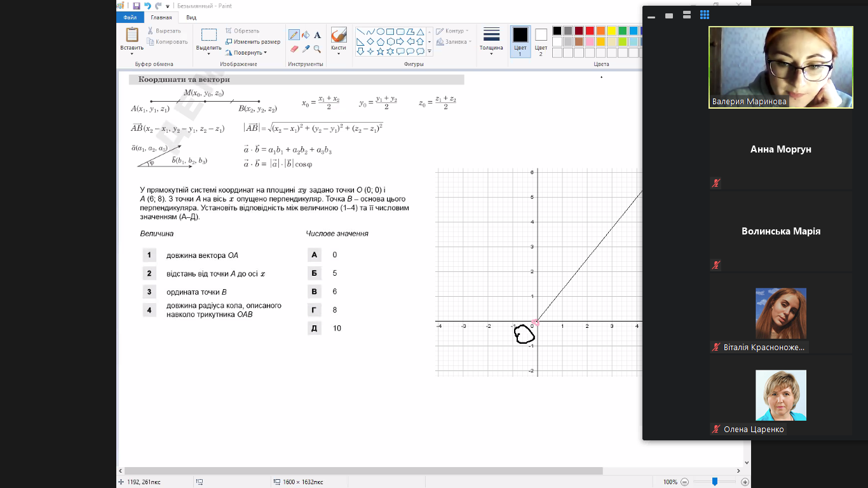This screenshot has height=488, width=868.
Task: Select Цвет 2 as active color
Action: pos(541,41)
